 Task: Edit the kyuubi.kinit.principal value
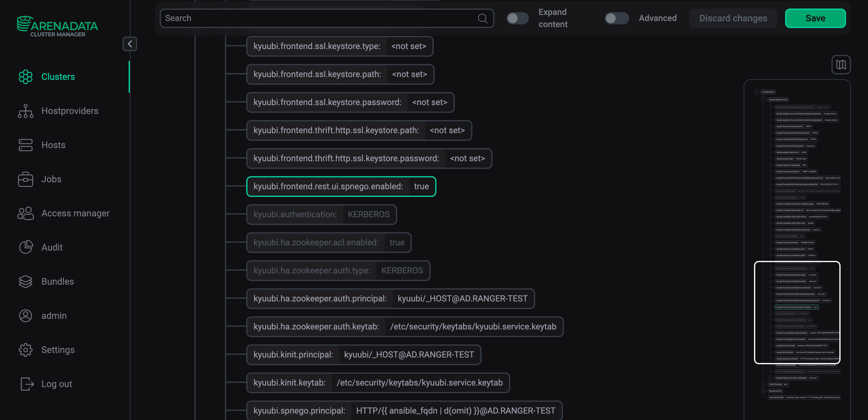click(409, 354)
